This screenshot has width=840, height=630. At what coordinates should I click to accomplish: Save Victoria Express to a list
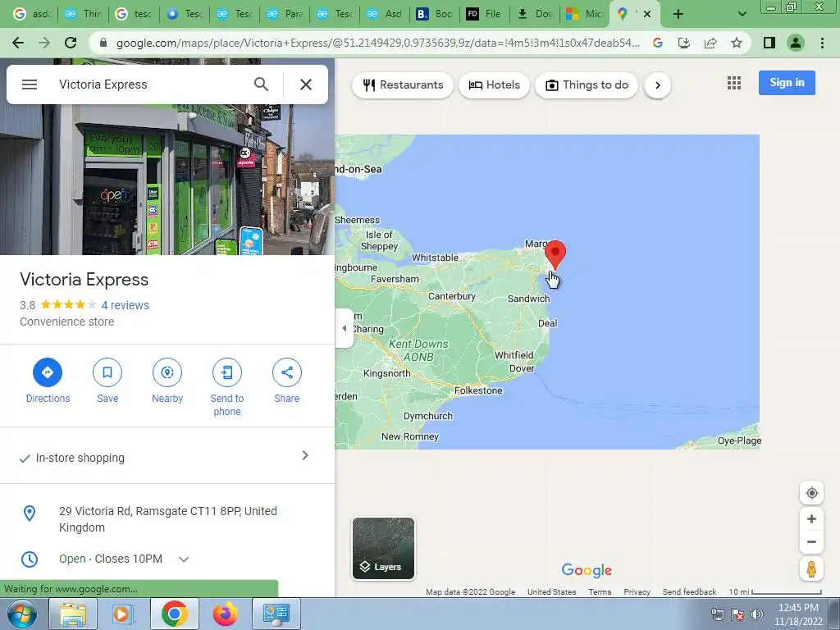(107, 381)
